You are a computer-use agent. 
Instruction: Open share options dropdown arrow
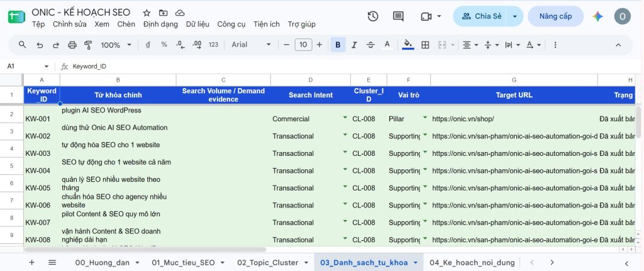point(515,16)
